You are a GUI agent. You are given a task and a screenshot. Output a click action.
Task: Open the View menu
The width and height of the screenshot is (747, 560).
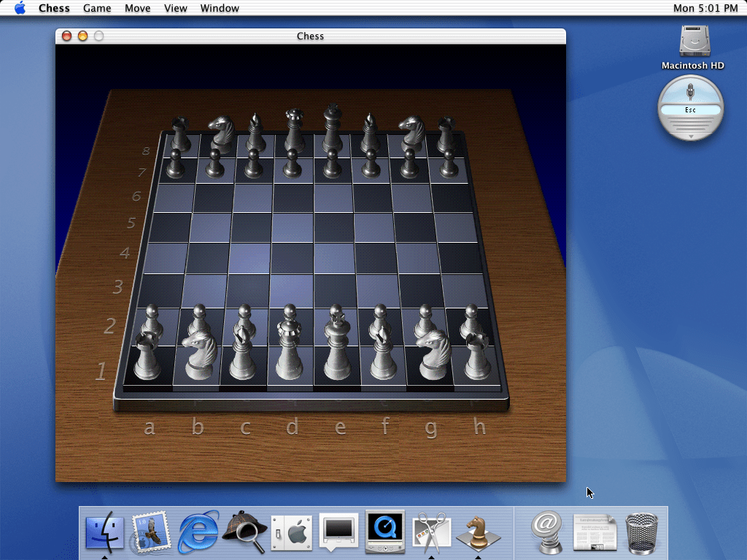point(175,8)
